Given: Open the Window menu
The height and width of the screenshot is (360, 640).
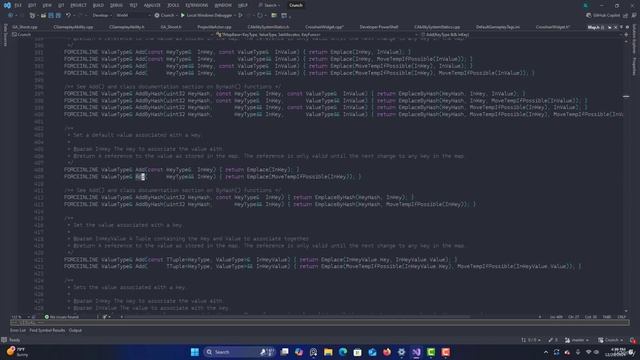Looking at the screenshot, I should coord(223,5).
